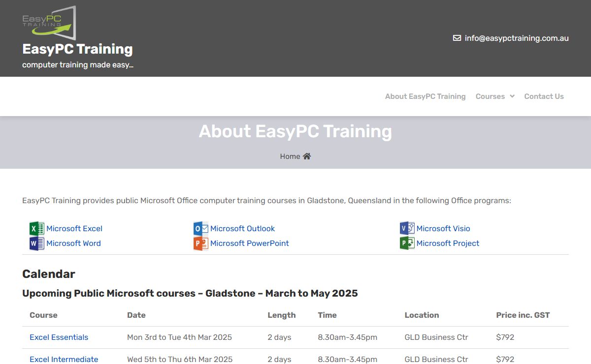Image resolution: width=591 pixels, height=364 pixels.
Task: Click the 'About EasyPC Training' page banner title
Action: tap(295, 131)
